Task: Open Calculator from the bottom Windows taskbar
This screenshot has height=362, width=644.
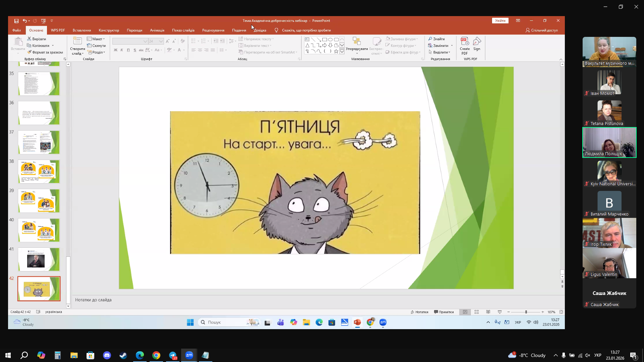Action: tap(58, 355)
